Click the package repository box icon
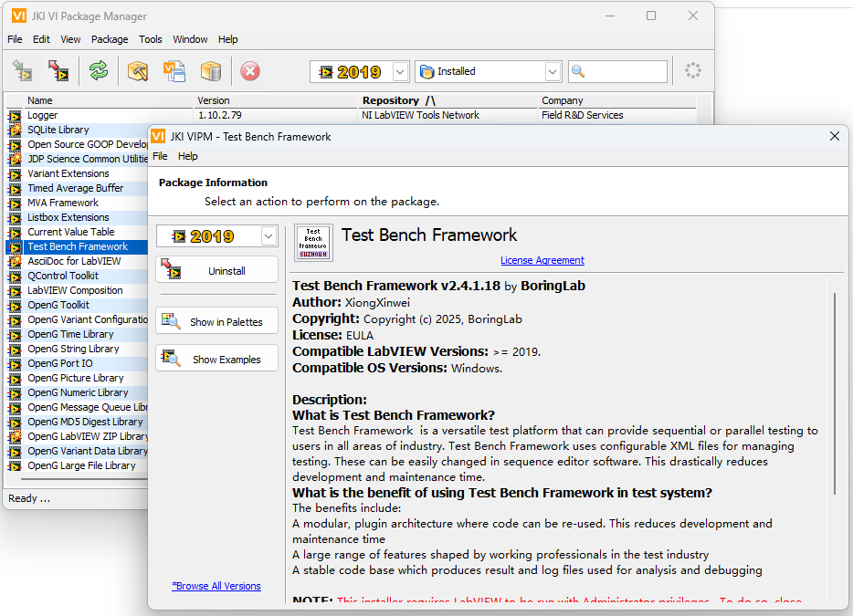The width and height of the screenshot is (853, 616). coord(211,71)
